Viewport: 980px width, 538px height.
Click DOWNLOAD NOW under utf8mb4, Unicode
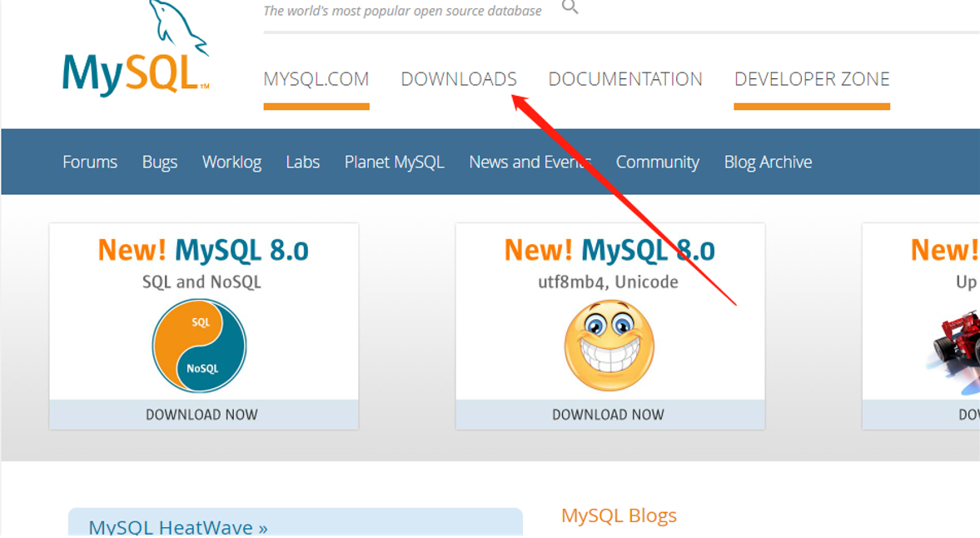(610, 415)
